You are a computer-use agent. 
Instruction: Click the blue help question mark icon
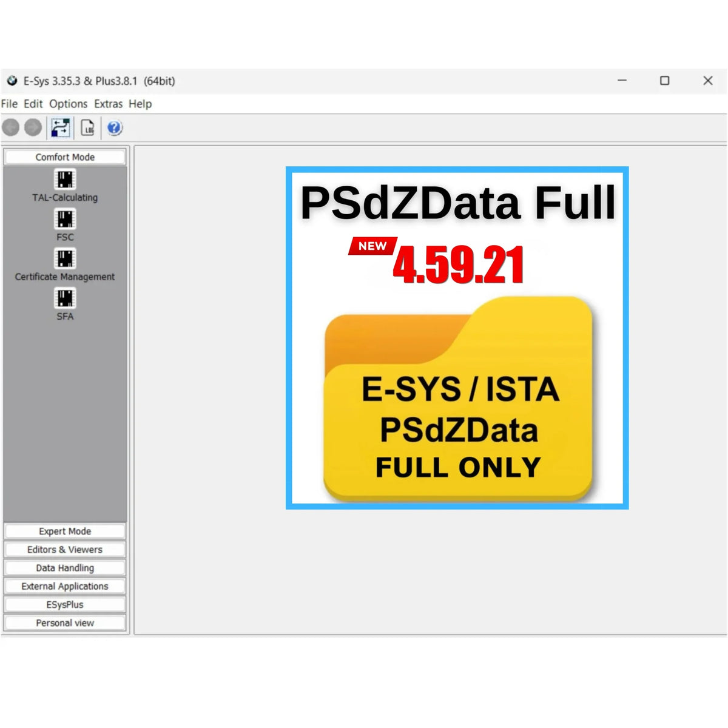[x=115, y=127]
